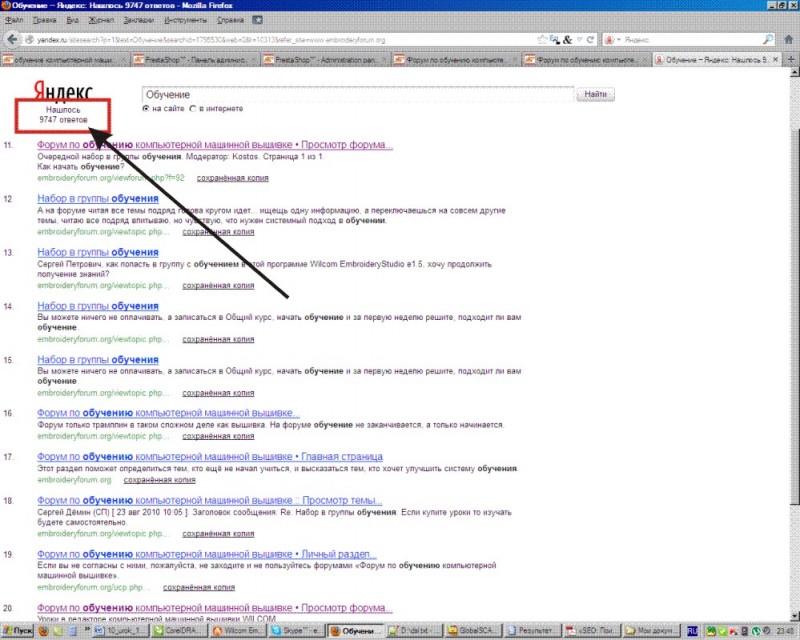The width and height of the screenshot is (800, 640).
Task: Reload the page with the refresh icon
Action: click(x=590, y=39)
